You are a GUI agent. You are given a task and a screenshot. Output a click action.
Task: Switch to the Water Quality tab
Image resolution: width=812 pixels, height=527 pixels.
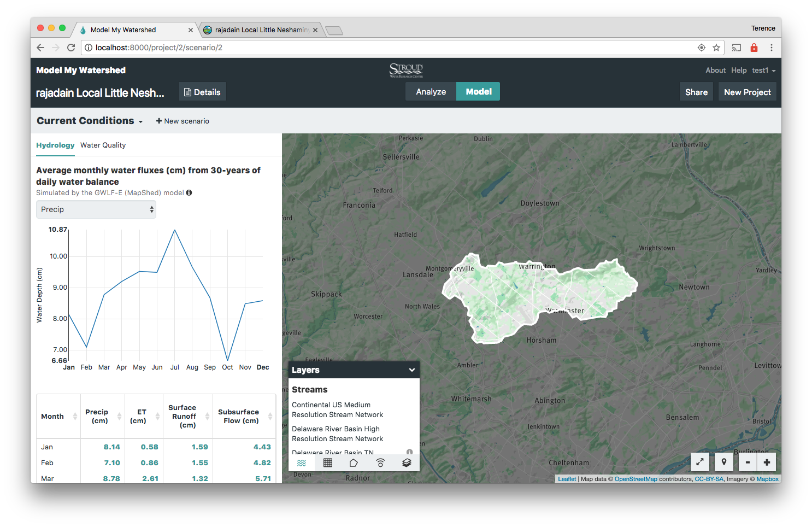[103, 145]
